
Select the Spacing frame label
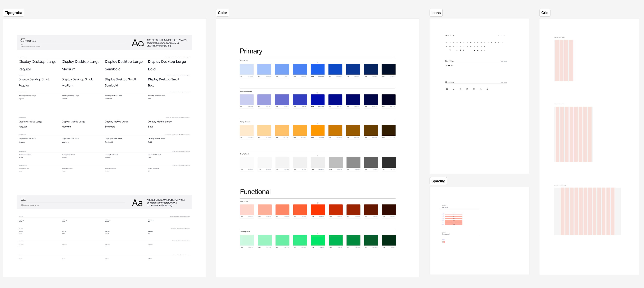(x=438, y=181)
